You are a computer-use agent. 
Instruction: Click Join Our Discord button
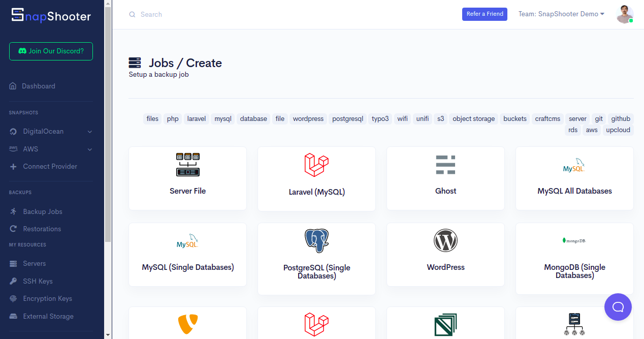[x=51, y=51]
